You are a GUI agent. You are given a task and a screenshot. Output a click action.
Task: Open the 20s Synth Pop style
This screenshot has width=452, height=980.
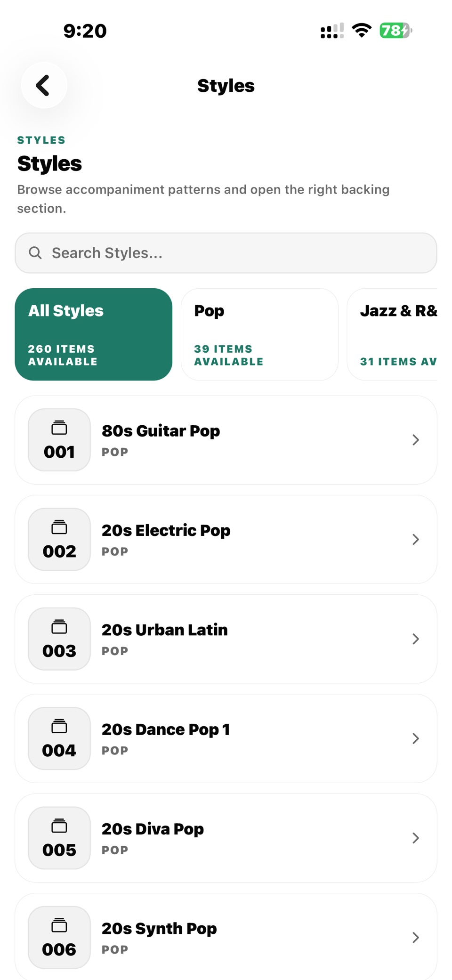226,937
